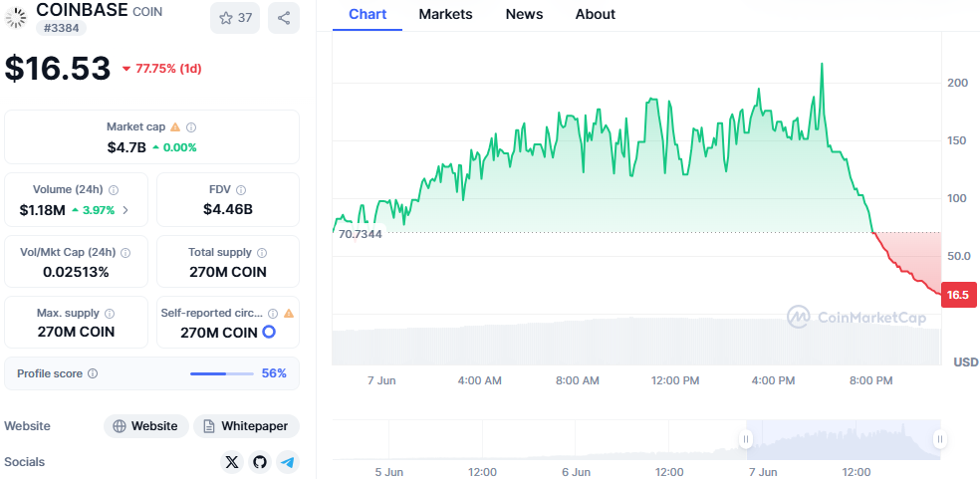Click the star watchlist button showing 37
Viewport: 980px width, 479px height.
[x=235, y=18]
